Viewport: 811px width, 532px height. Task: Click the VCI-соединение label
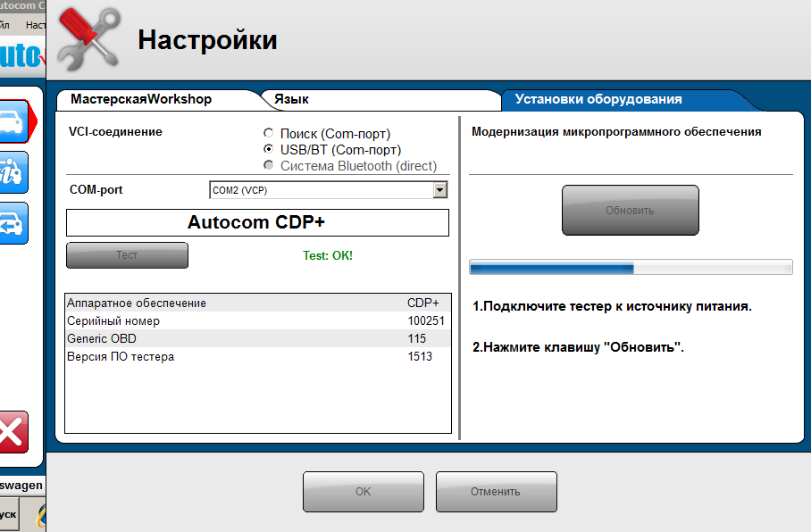[x=115, y=132]
